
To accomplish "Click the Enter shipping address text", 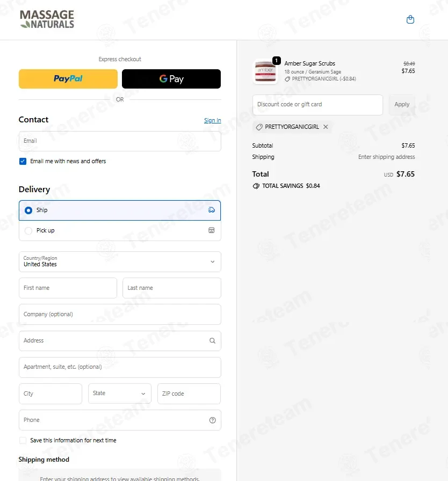I will (x=386, y=157).
